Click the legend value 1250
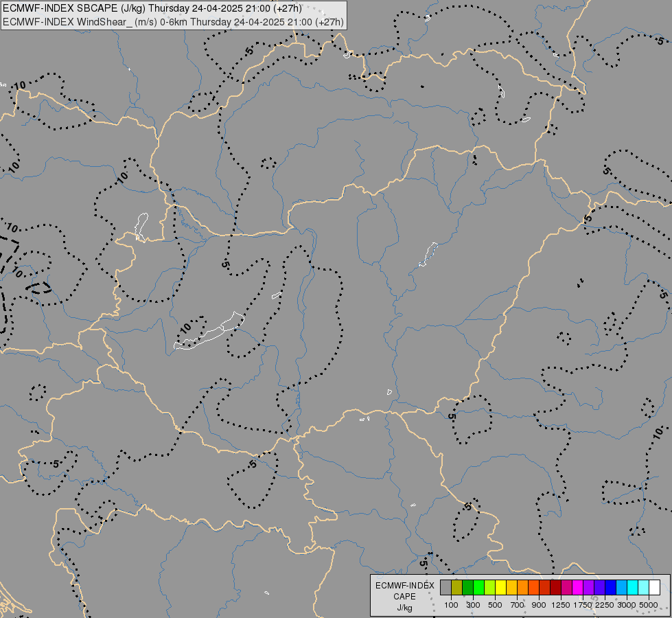The image size is (672, 618). (x=561, y=605)
